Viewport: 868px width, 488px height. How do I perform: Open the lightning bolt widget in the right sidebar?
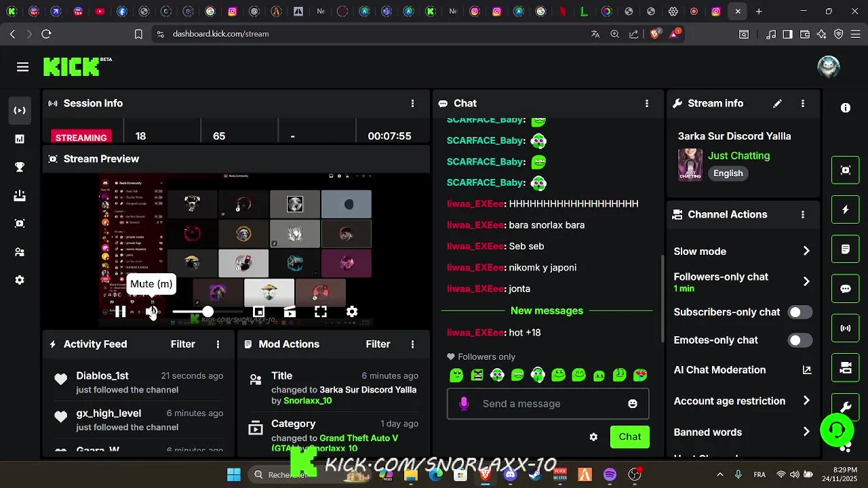click(x=846, y=210)
